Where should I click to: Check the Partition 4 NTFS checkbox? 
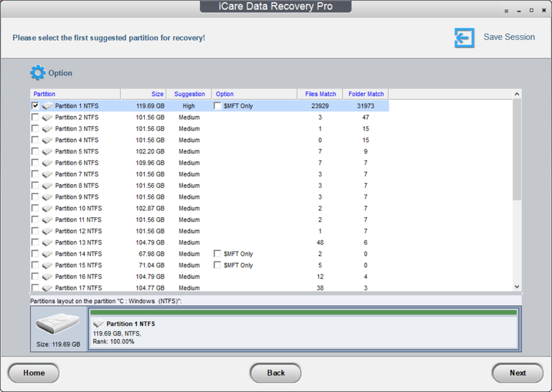pos(35,140)
